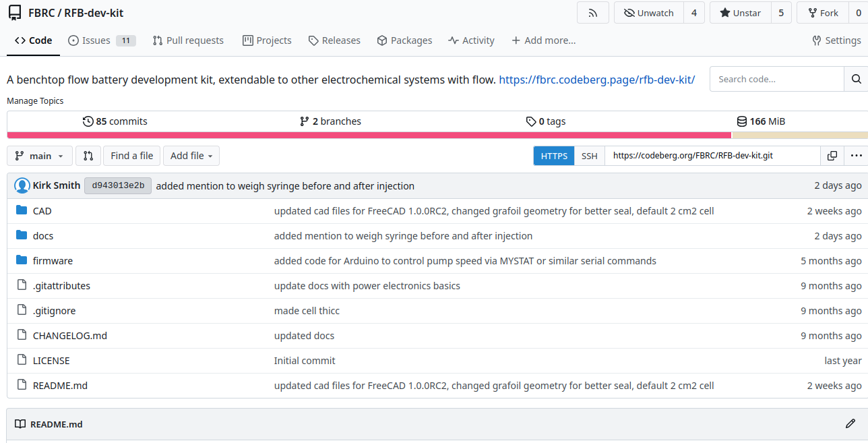Expand the Add more… tab menu
The height and width of the screenshot is (443, 868).
point(543,40)
